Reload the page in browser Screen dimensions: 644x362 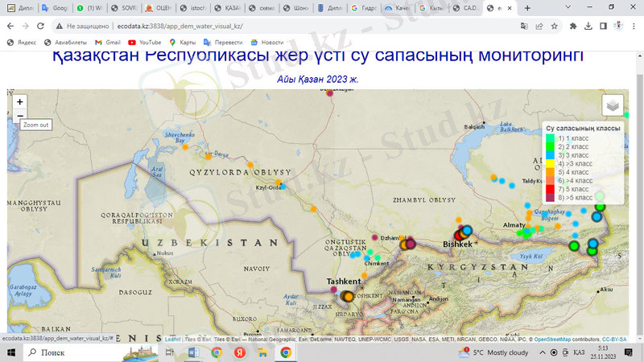(39, 26)
